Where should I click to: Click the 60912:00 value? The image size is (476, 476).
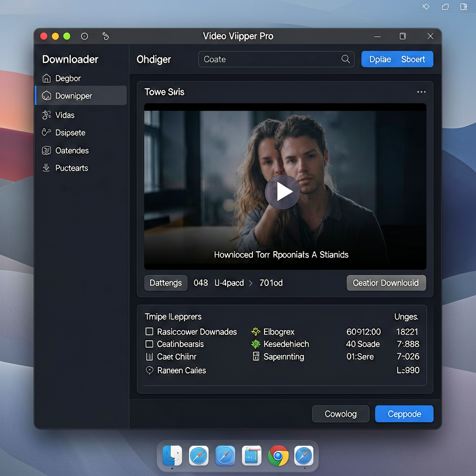click(364, 332)
